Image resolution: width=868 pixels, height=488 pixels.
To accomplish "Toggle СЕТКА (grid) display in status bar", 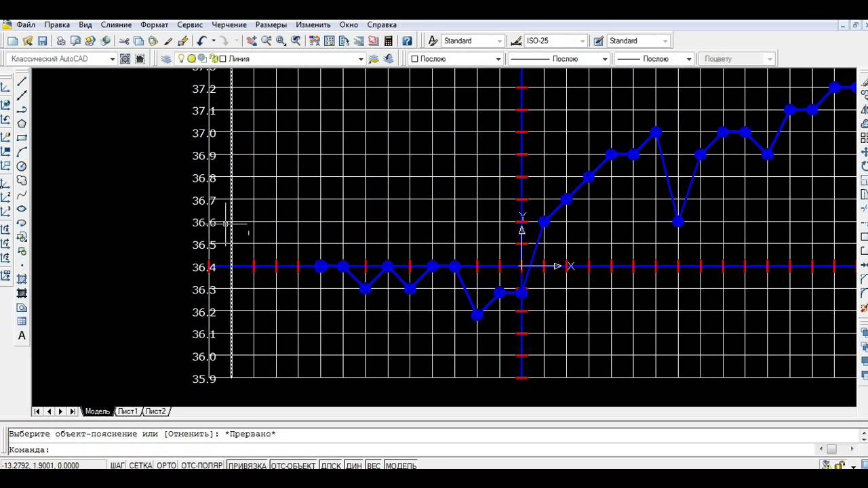I will point(141,466).
